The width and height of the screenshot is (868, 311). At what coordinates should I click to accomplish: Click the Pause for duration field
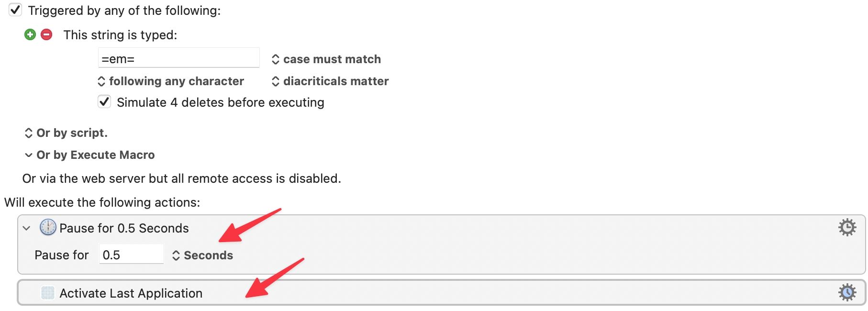click(131, 255)
